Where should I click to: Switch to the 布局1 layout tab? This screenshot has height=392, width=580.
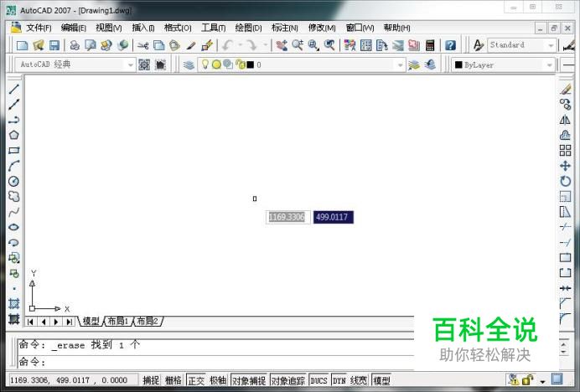click(x=117, y=321)
